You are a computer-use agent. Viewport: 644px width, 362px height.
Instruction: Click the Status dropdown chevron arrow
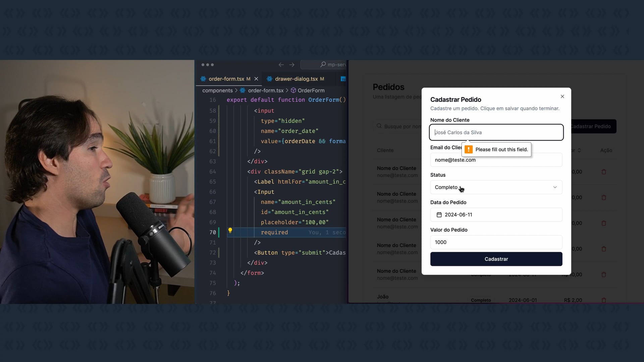[555, 187]
